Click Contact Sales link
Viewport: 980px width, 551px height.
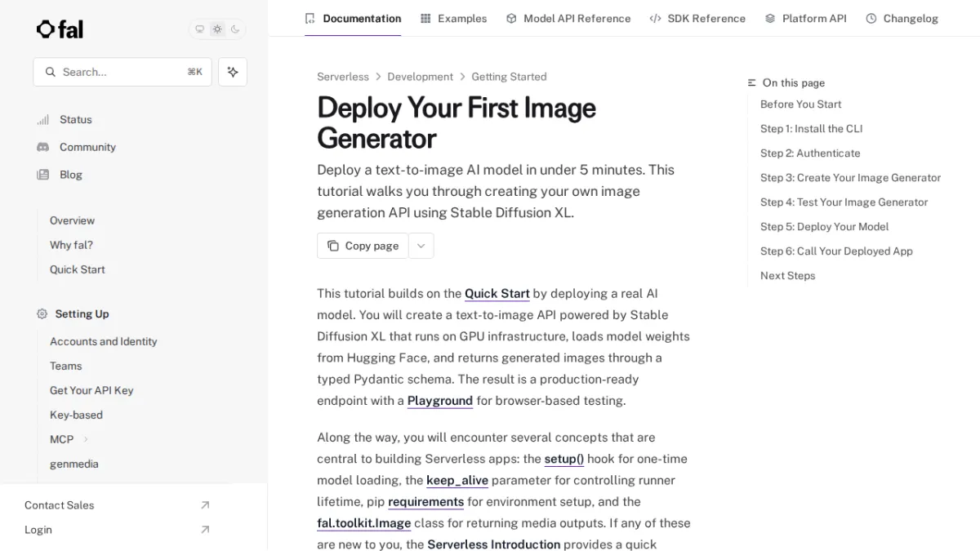tap(60, 505)
